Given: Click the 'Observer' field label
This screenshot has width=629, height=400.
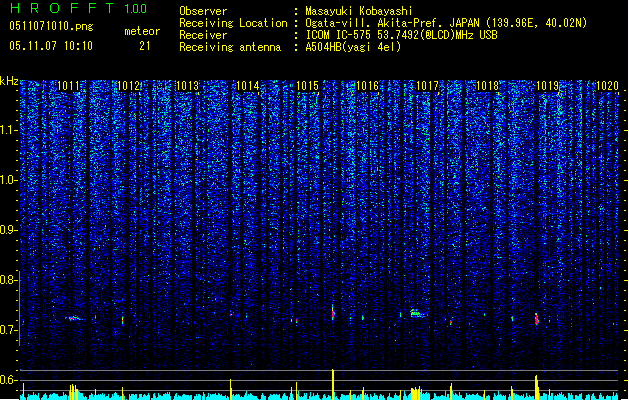Looking at the screenshot, I should [203, 11].
